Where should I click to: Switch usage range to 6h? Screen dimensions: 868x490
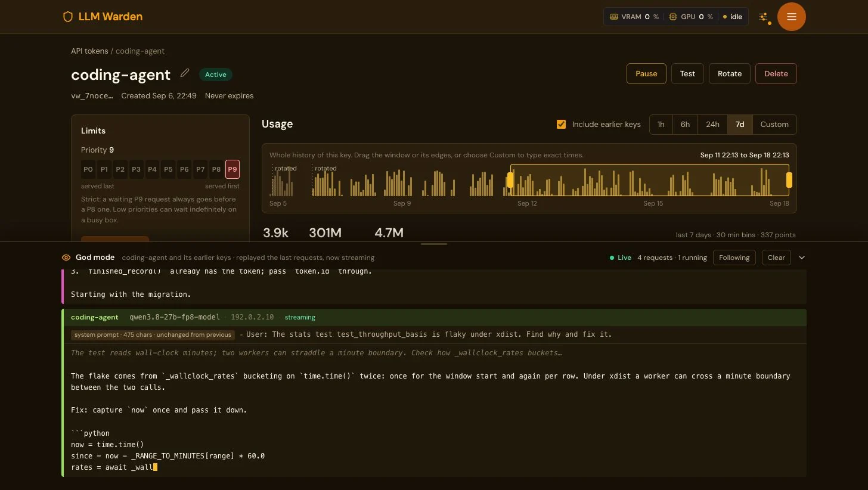(685, 124)
